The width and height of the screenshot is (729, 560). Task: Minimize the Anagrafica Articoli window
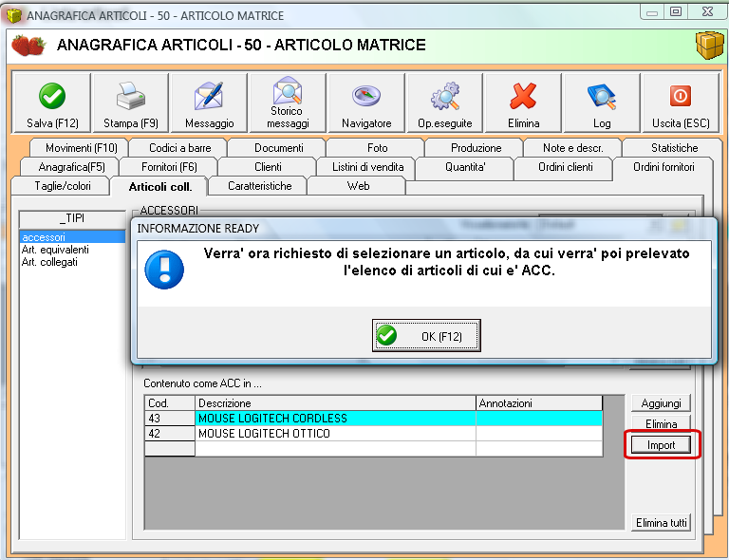(x=652, y=12)
